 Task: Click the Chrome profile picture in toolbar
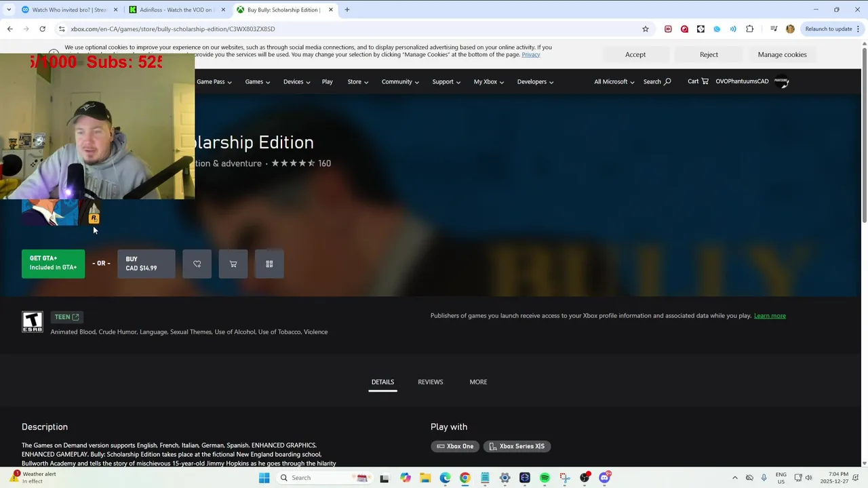[x=790, y=29]
